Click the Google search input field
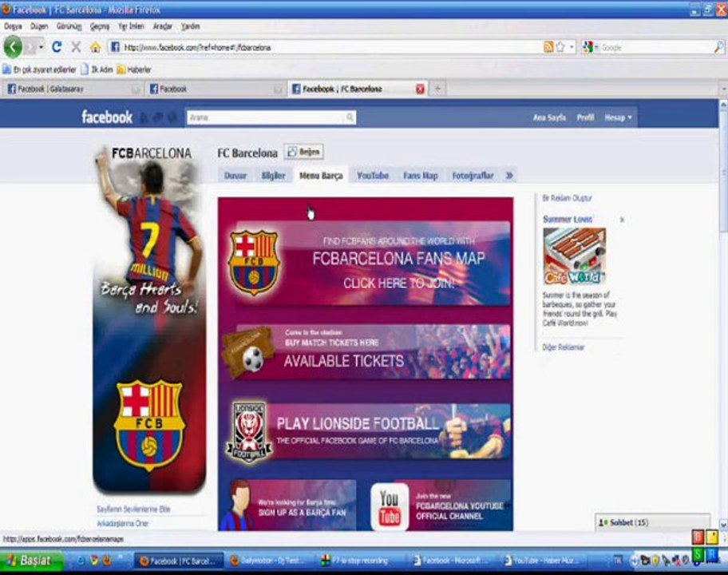 tap(655, 47)
